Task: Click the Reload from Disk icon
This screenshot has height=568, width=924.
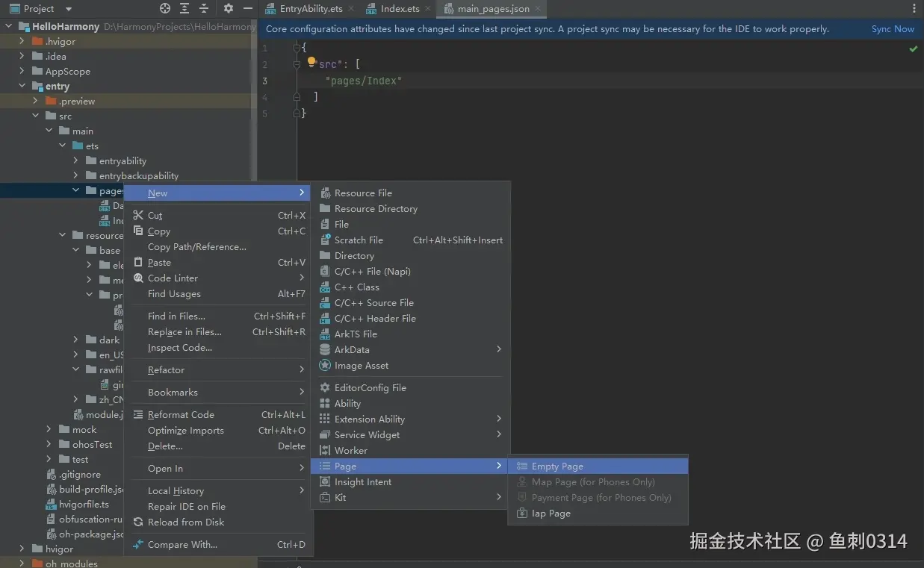Action: coord(138,522)
